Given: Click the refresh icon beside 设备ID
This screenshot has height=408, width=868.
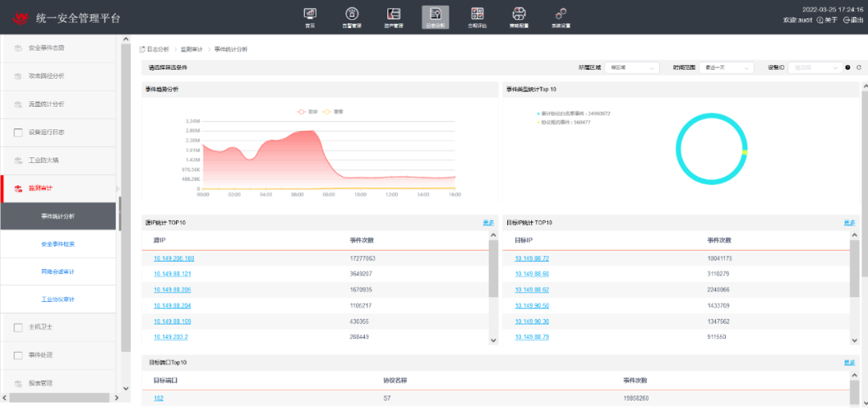Looking at the screenshot, I should [x=859, y=67].
